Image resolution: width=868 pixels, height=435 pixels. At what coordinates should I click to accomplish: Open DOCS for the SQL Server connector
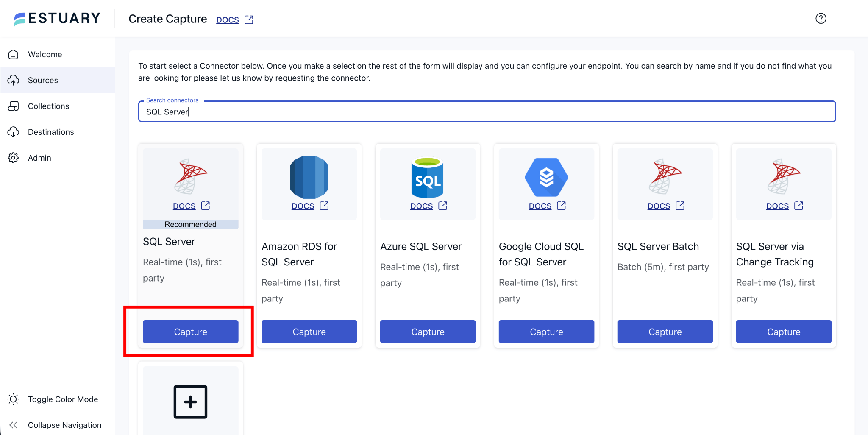click(184, 206)
